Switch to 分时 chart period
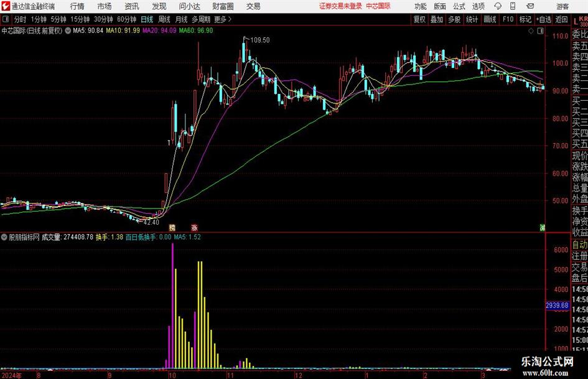 pyautogui.click(x=20, y=19)
